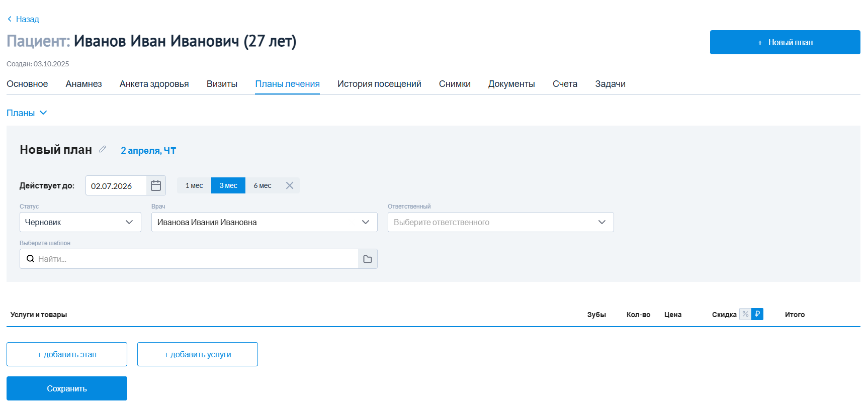Go to the Снимки tab

[x=455, y=84]
